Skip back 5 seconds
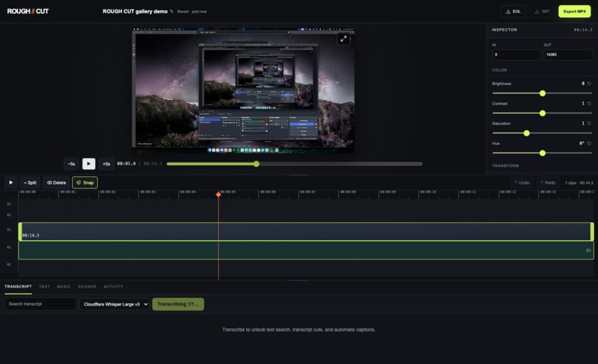 pyautogui.click(x=71, y=164)
